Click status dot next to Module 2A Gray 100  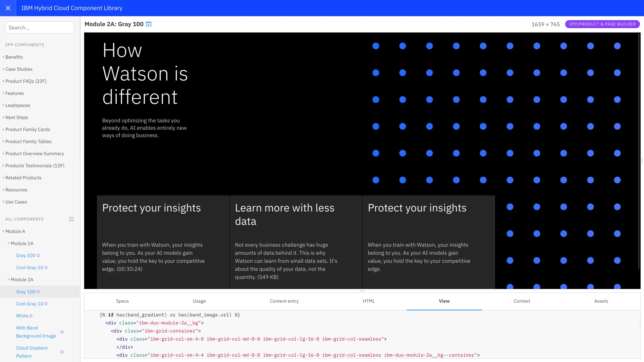point(38,292)
